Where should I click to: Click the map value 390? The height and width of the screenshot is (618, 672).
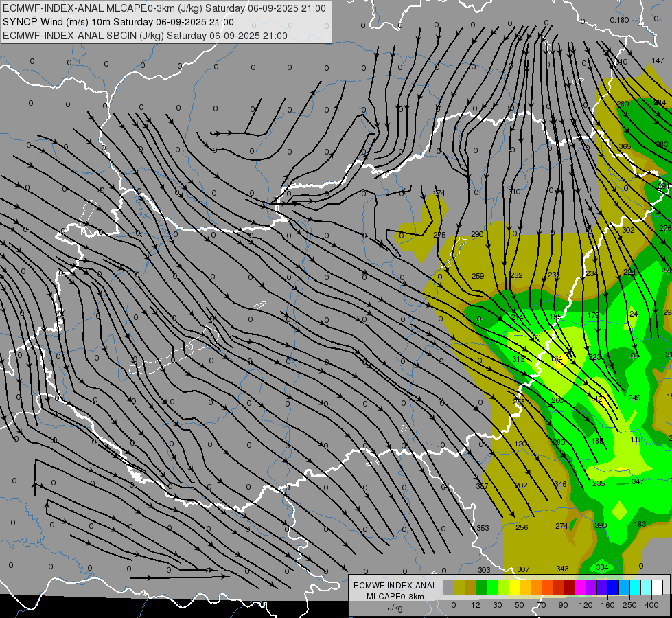coord(601,525)
